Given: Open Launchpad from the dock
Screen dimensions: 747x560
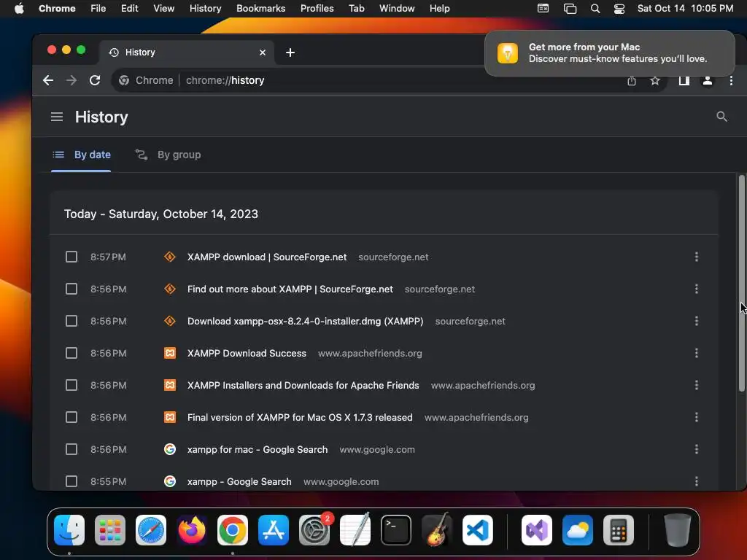Looking at the screenshot, I should point(110,530).
